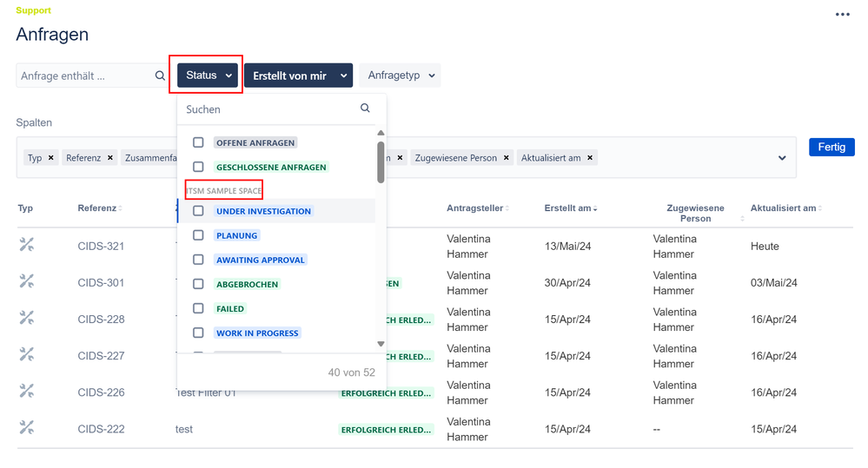The image size is (868, 468).
Task: Click the request type icon for CIDS-222
Action: click(x=27, y=427)
